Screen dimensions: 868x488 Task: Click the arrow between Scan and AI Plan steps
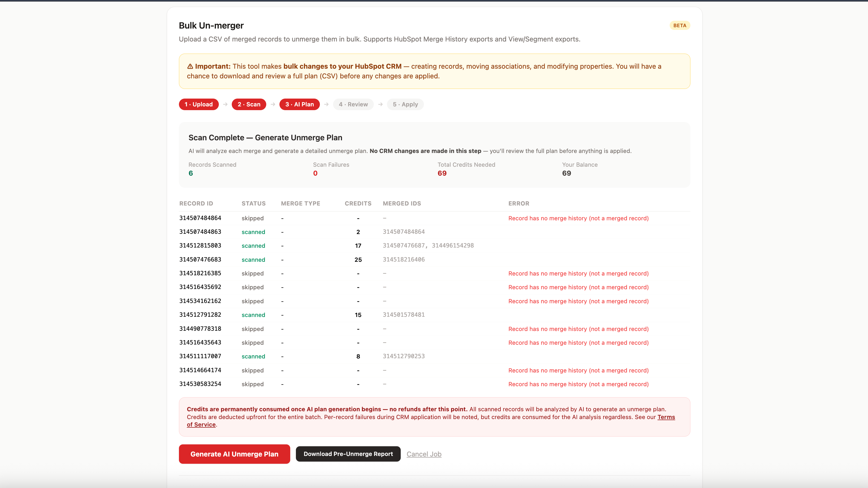(273, 104)
